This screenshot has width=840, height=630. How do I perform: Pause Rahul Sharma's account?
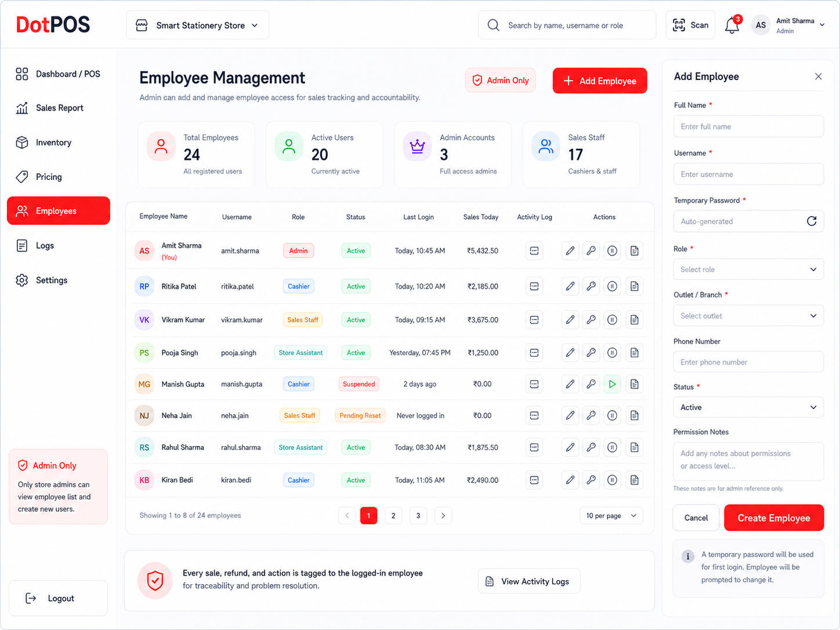pyautogui.click(x=612, y=447)
